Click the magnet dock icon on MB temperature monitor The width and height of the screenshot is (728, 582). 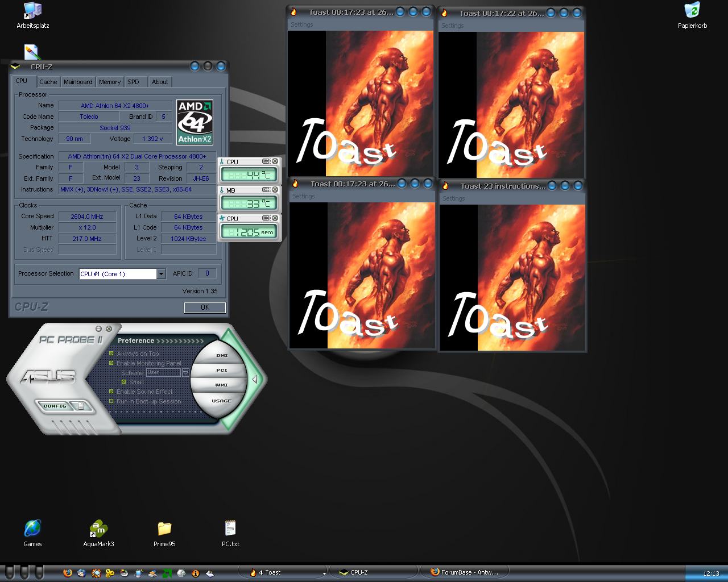point(266,190)
